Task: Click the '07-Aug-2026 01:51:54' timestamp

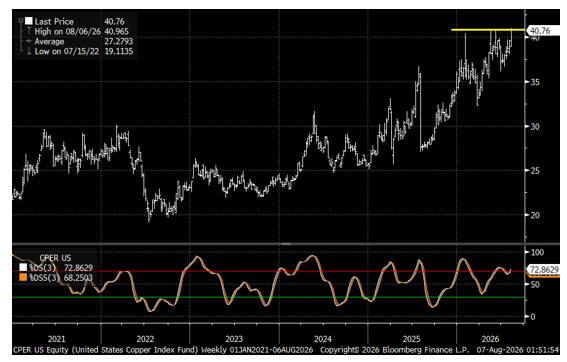Action: click(x=518, y=350)
